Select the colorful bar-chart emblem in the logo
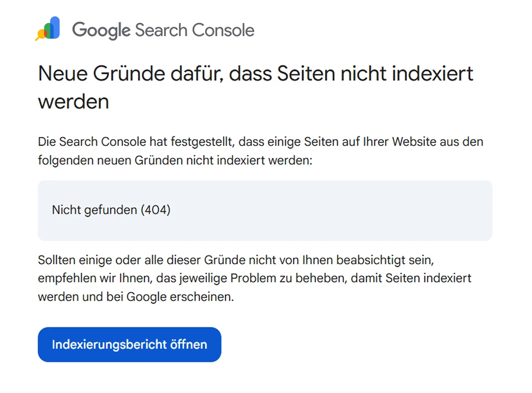This screenshot has width=532, height=393. (48, 28)
